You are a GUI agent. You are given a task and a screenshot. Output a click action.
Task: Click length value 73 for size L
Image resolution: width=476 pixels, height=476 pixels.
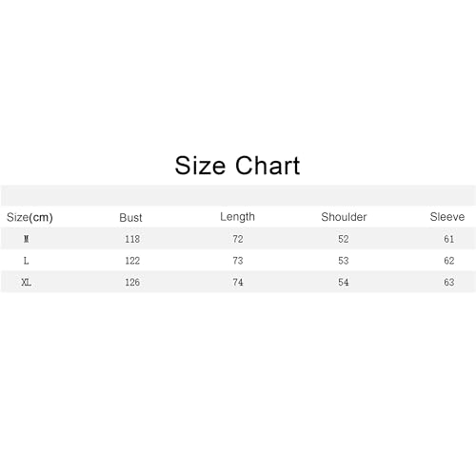click(238, 261)
